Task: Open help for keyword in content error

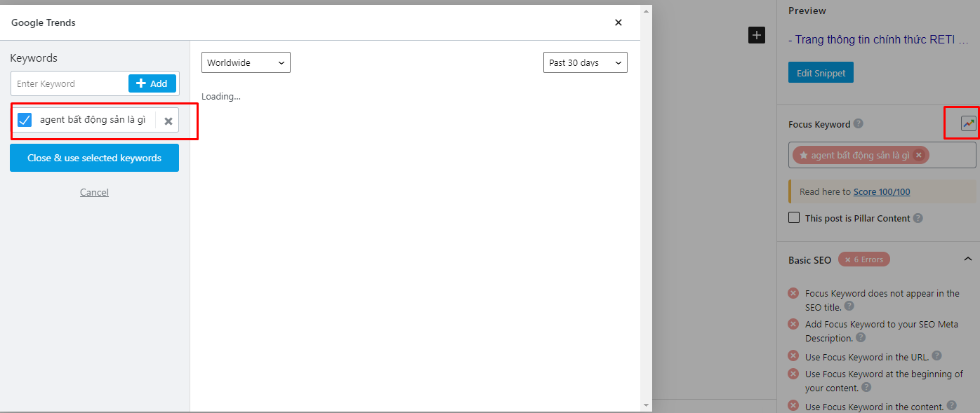Action: [952, 405]
